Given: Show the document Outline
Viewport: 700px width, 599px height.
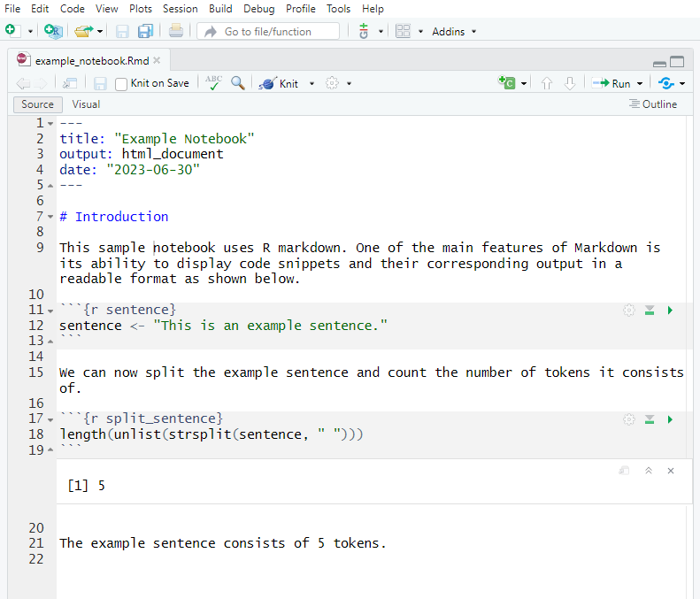Looking at the screenshot, I should [x=653, y=104].
